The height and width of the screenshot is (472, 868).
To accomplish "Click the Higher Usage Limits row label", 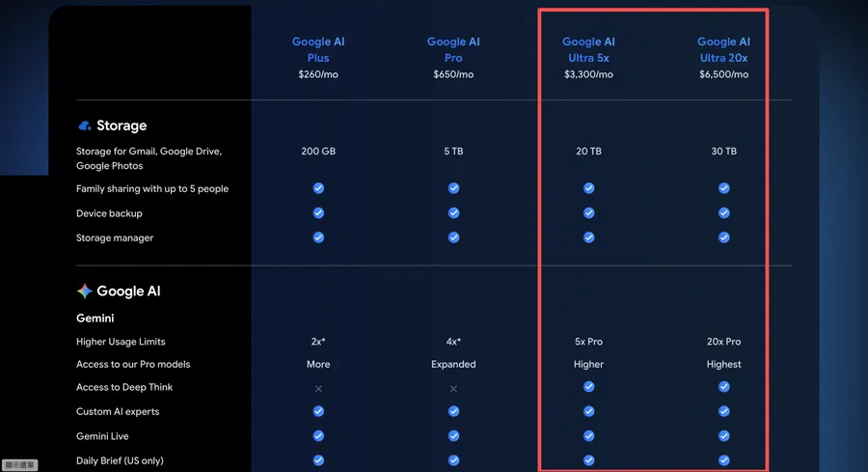I will click(121, 342).
